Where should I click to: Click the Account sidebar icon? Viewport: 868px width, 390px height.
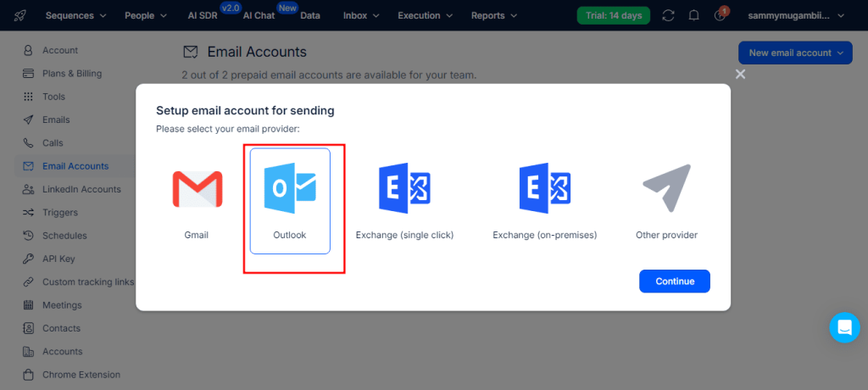coord(28,50)
